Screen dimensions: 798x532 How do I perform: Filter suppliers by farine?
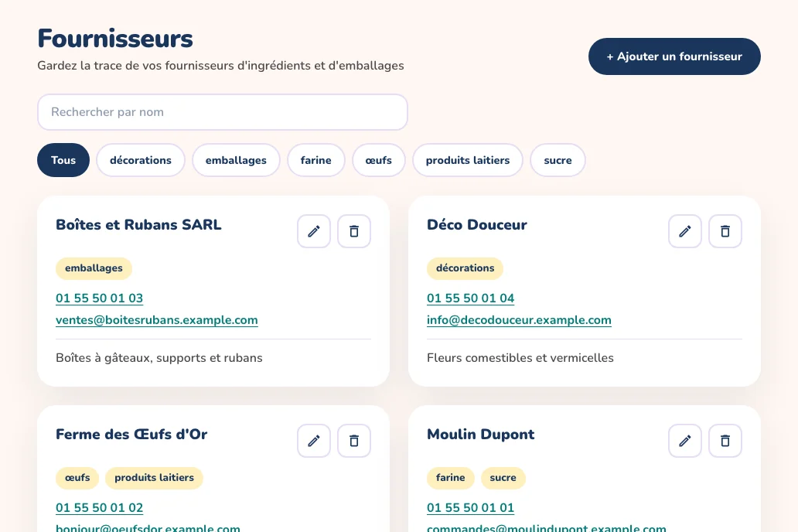tap(316, 160)
